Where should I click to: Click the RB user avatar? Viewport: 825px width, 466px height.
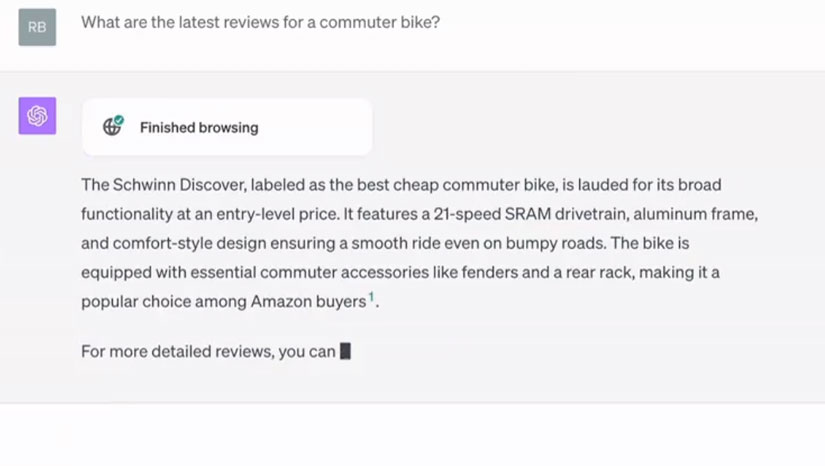37,27
